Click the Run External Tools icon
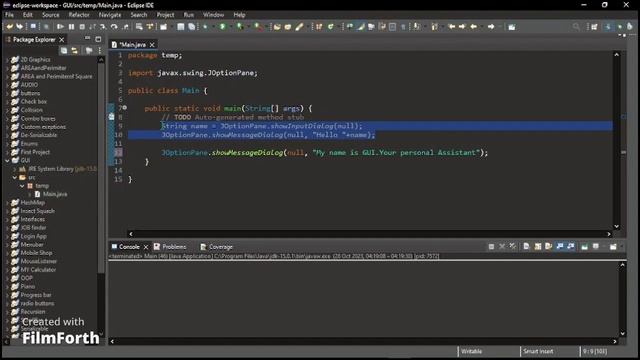The width and height of the screenshot is (640, 360). tap(258, 27)
